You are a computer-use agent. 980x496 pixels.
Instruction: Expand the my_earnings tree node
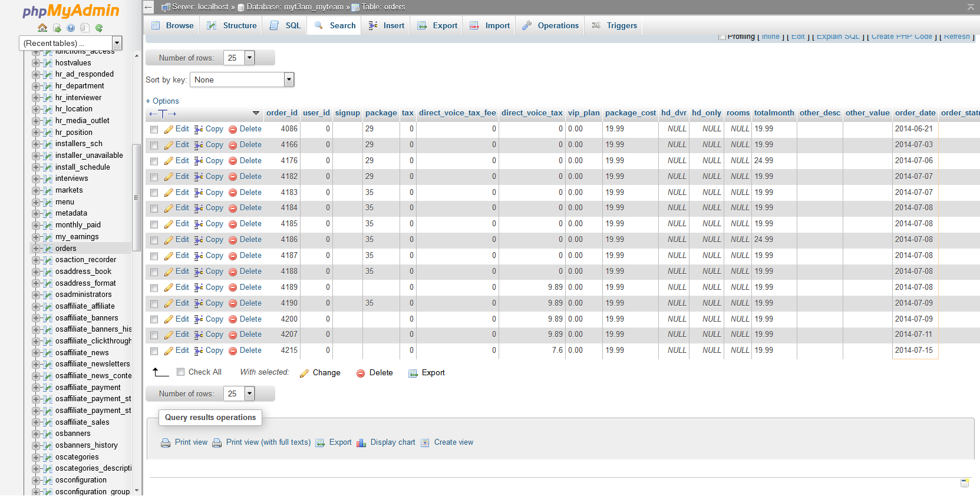(x=36, y=237)
